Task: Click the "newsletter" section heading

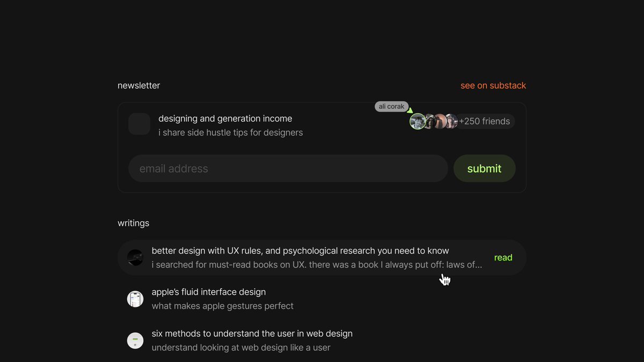Action: [139, 85]
